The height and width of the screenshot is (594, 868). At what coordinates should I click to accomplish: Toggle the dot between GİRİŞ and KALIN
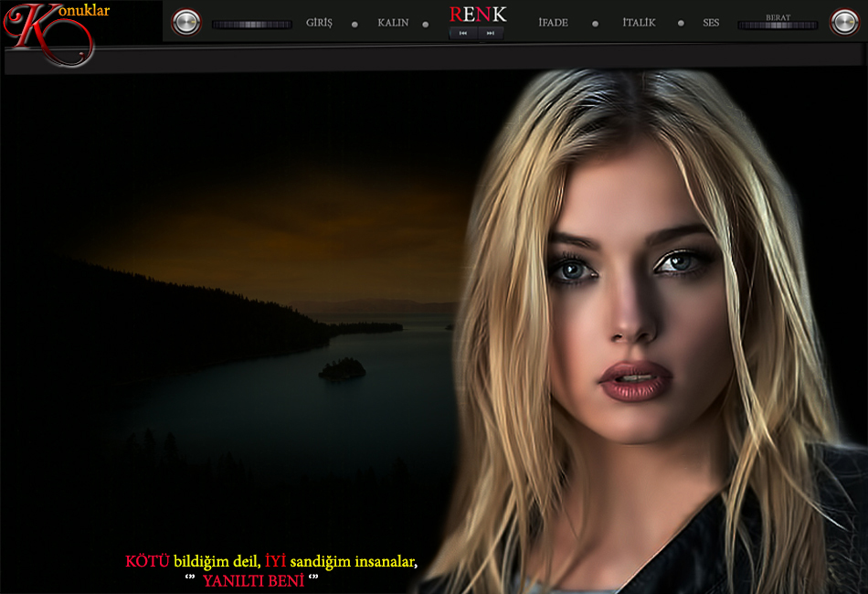[355, 24]
